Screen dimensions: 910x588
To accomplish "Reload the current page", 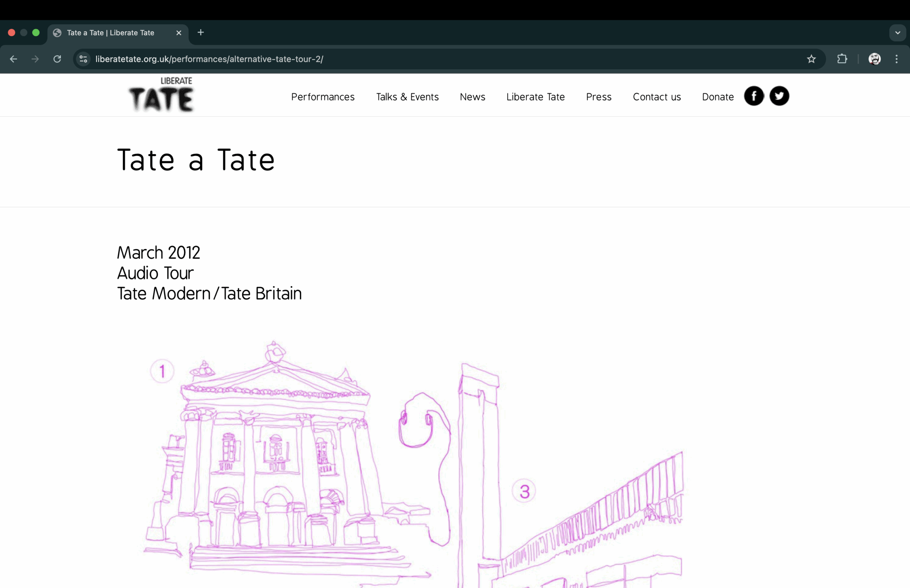I will (x=57, y=59).
